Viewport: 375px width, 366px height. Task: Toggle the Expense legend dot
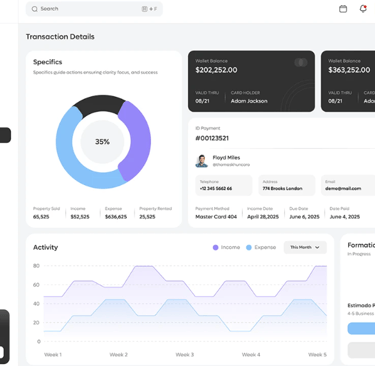(249, 247)
